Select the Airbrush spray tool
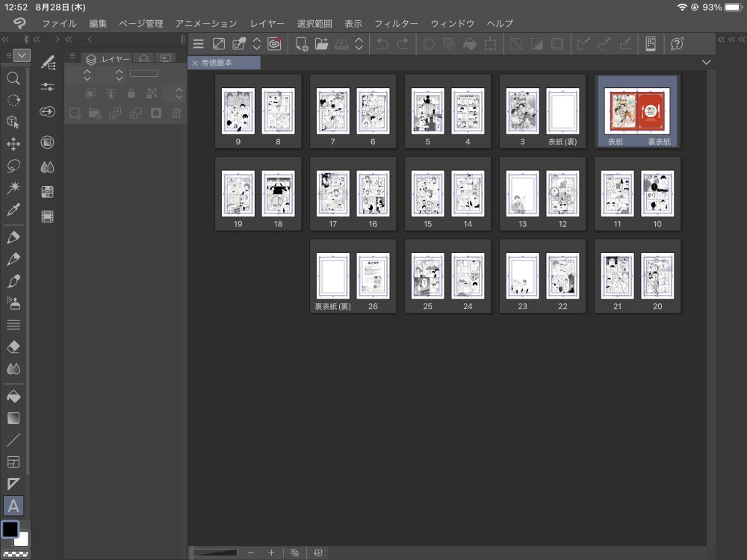 (13, 303)
